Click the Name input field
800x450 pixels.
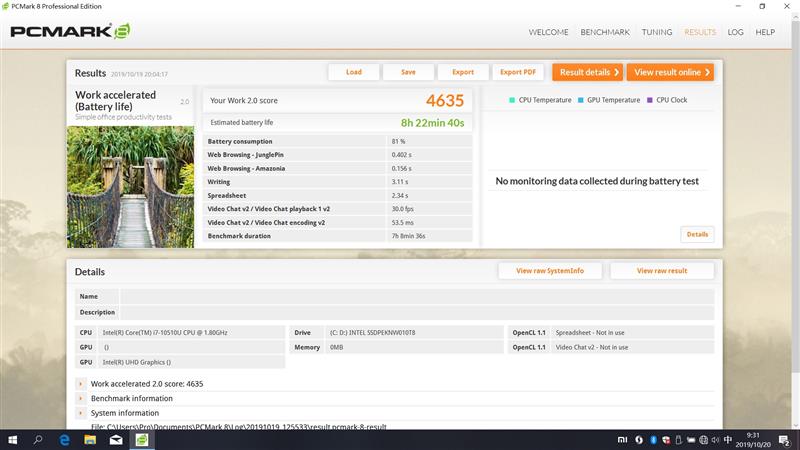pyautogui.click(x=417, y=296)
